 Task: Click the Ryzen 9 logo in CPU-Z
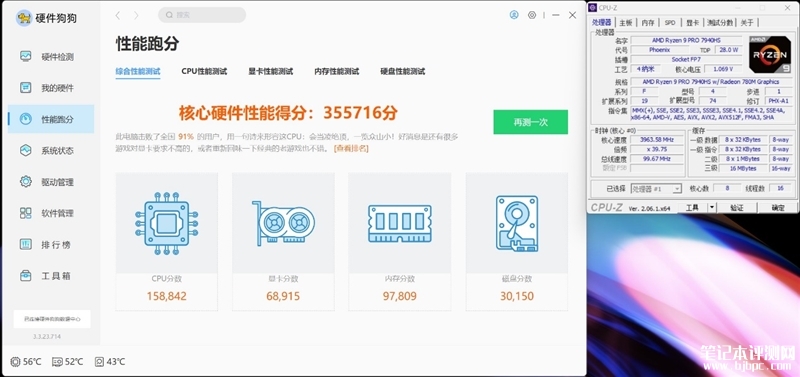769,54
